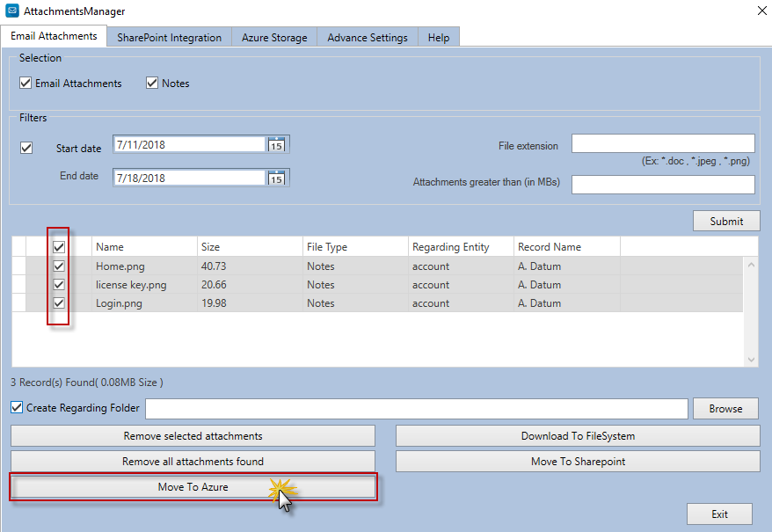This screenshot has height=532, width=772.
Task: Toggle the Create Regarding Folder checkbox
Action: [17, 408]
